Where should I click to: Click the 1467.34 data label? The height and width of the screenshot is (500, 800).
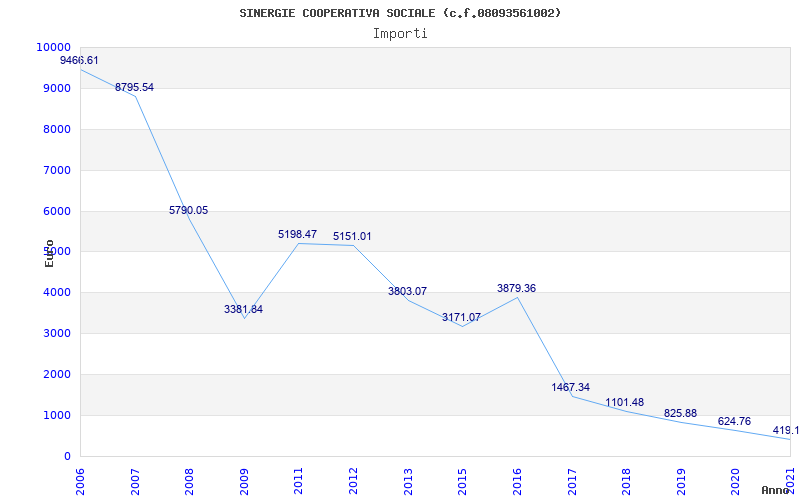tap(570, 388)
